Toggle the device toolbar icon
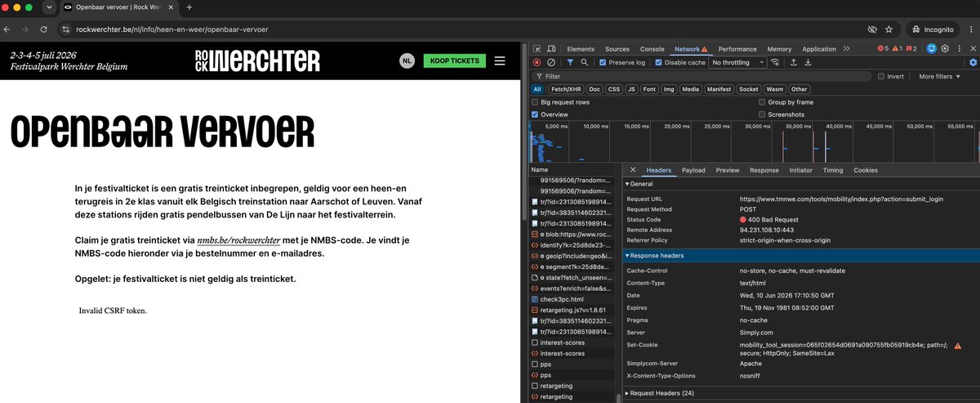Screen dimensions: 980x403 pyautogui.click(x=551, y=49)
